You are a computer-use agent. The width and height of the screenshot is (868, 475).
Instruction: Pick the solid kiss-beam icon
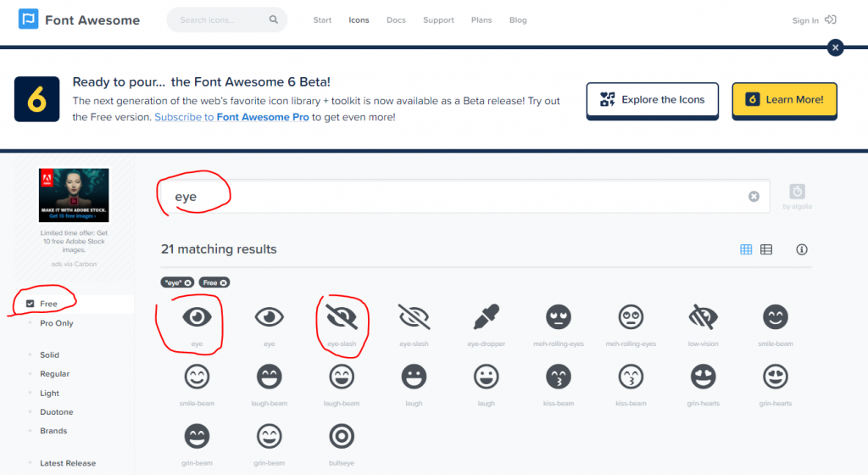(x=559, y=377)
